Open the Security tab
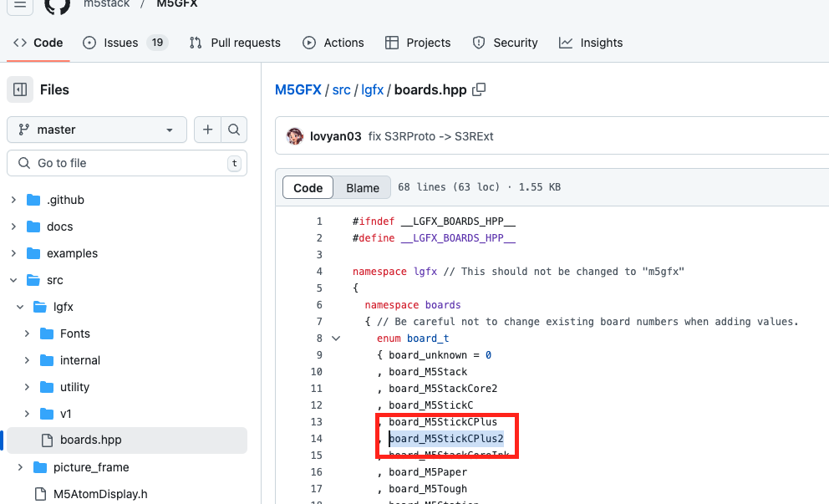 [x=505, y=43]
